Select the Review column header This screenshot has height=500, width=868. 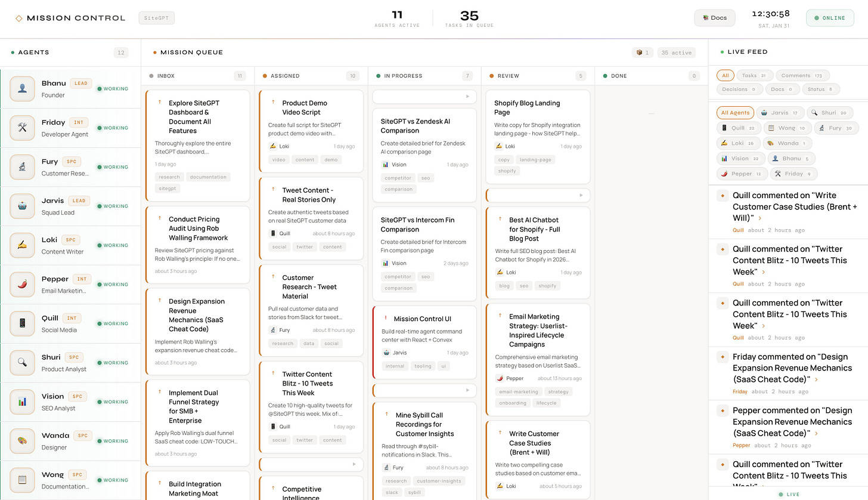pyautogui.click(x=538, y=76)
